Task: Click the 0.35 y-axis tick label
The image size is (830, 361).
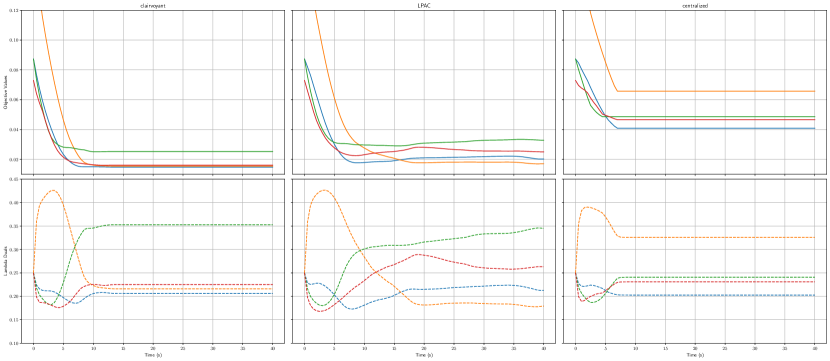Action: 15,226
